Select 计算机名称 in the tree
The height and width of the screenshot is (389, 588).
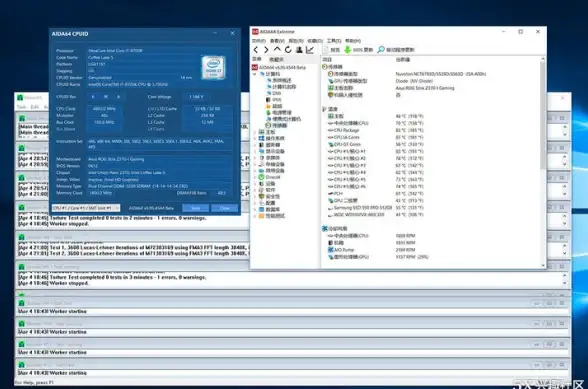281,87
